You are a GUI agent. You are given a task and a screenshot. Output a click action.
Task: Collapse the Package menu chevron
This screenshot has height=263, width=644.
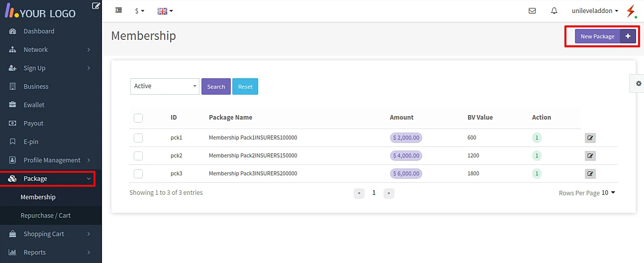(89, 179)
